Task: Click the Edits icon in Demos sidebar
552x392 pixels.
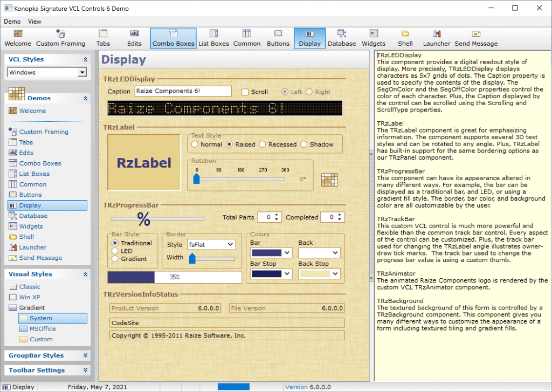Action: (13, 153)
